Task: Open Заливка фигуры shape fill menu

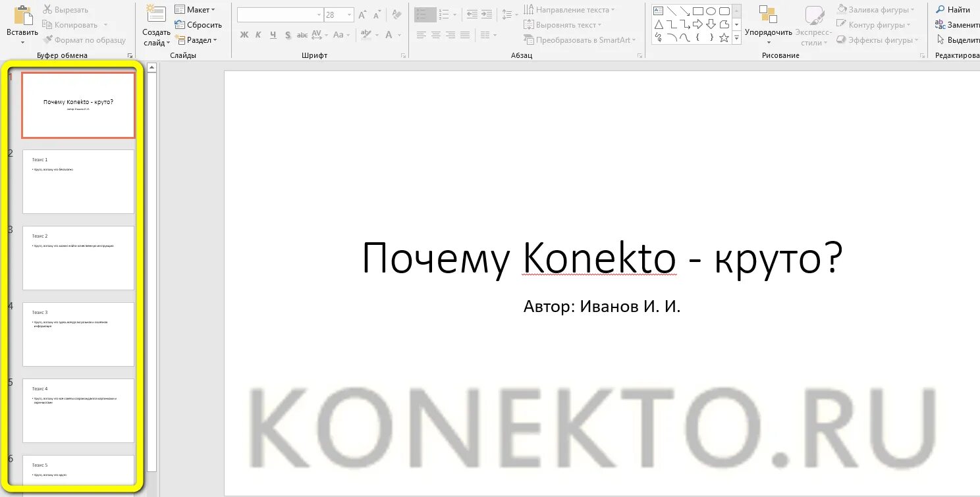Action: [x=877, y=10]
